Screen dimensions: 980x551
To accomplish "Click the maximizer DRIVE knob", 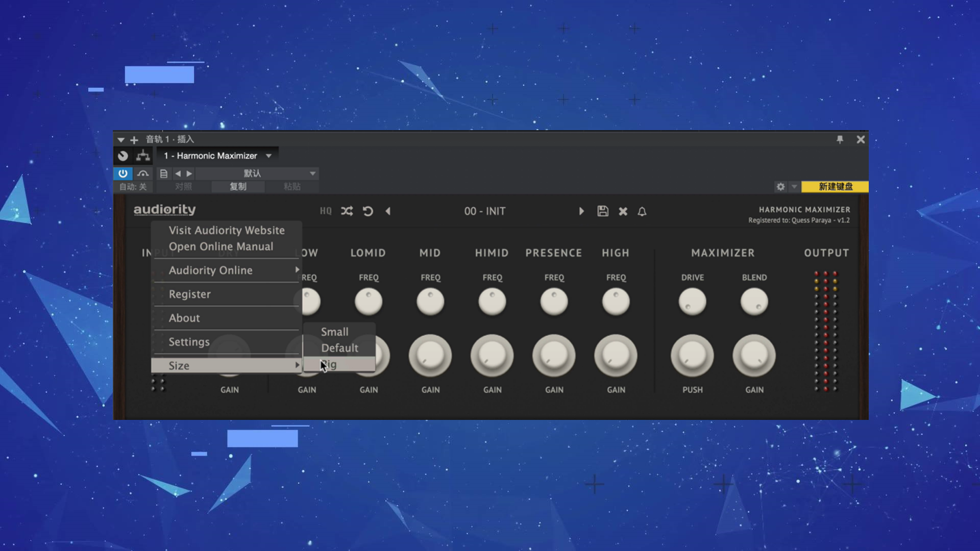I will [x=692, y=301].
